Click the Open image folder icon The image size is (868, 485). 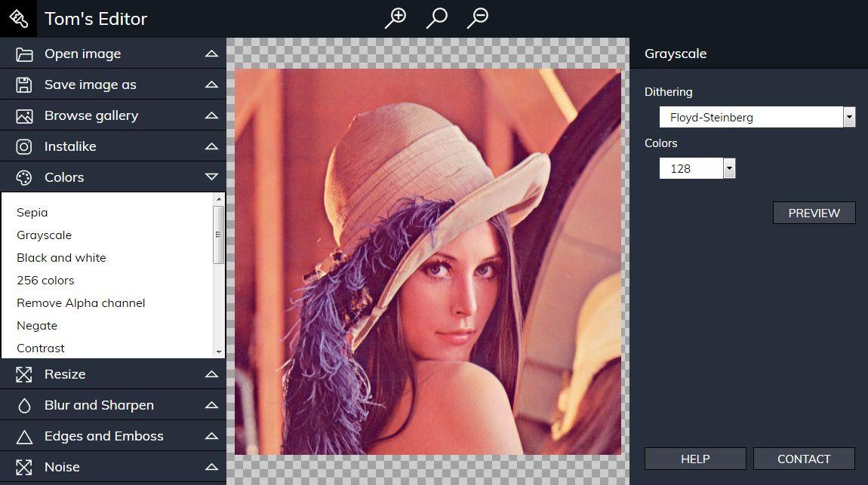click(x=24, y=54)
